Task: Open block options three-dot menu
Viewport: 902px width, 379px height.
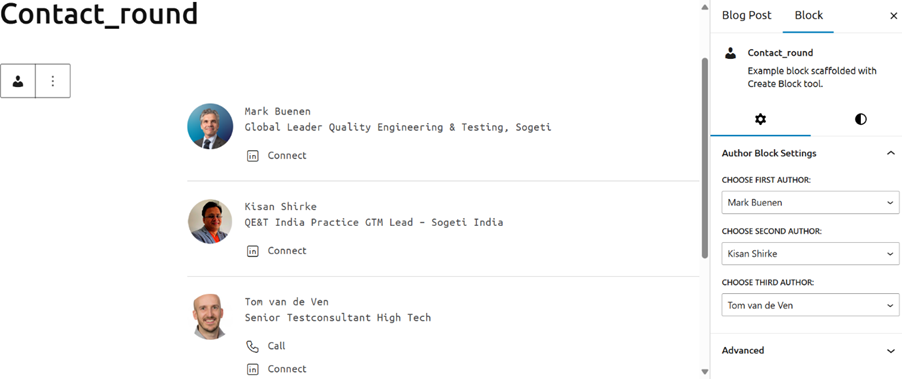Action: 53,81
